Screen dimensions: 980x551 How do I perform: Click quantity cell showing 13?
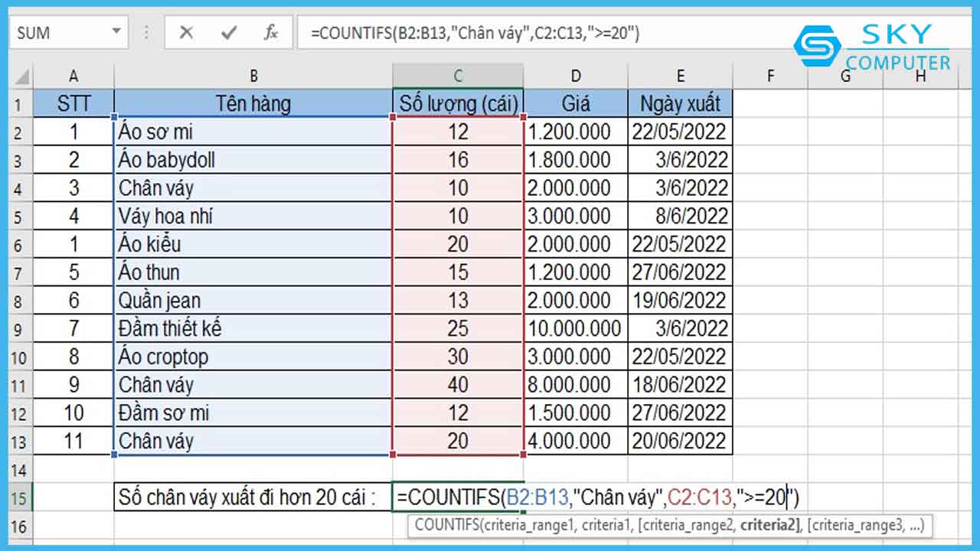click(x=458, y=301)
